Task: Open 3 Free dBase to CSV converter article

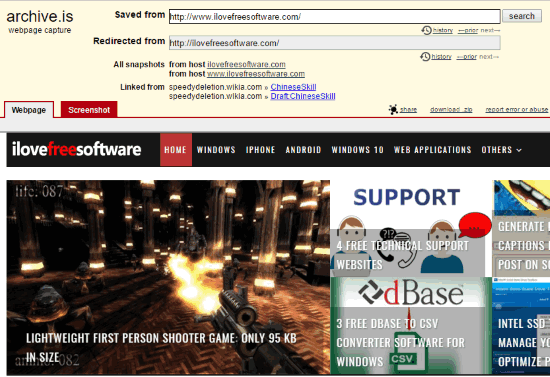Action: pos(411,326)
